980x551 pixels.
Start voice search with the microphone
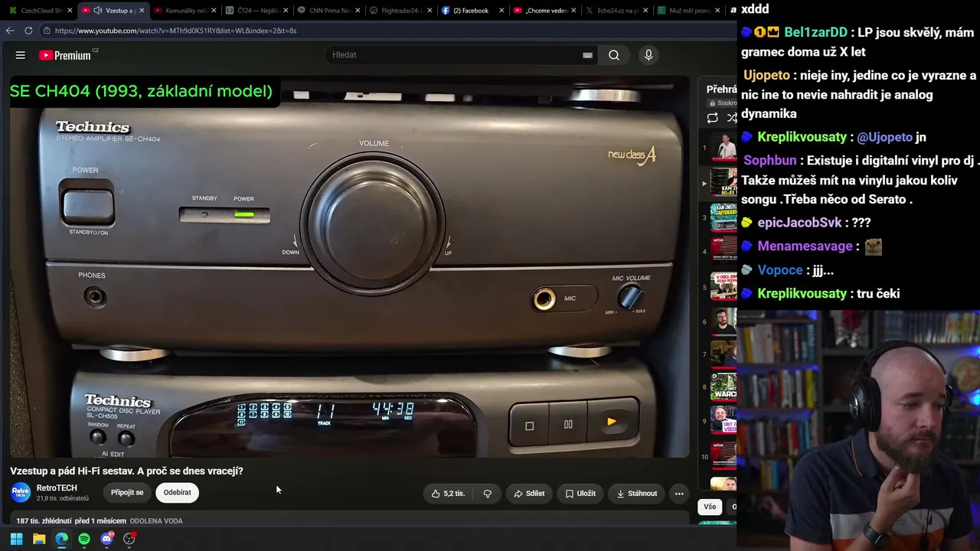point(648,55)
